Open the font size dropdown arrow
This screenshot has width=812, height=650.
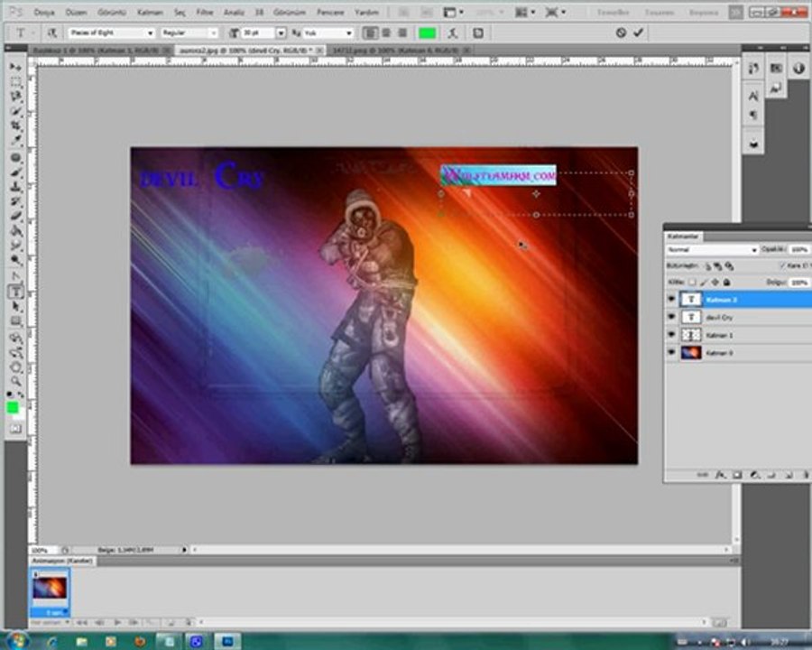[281, 33]
